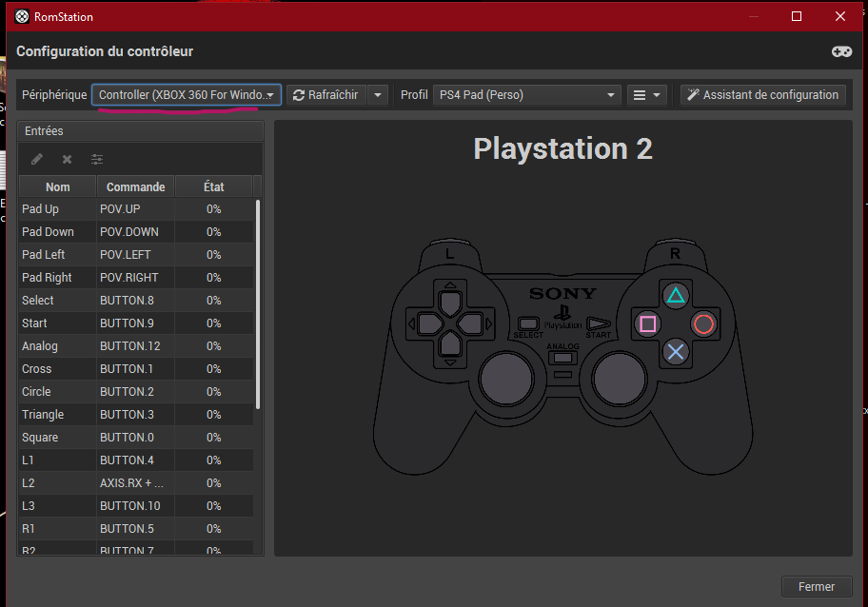Click the inputs list vertical scrollbar
The height and width of the screenshot is (607, 868).
click(x=258, y=304)
